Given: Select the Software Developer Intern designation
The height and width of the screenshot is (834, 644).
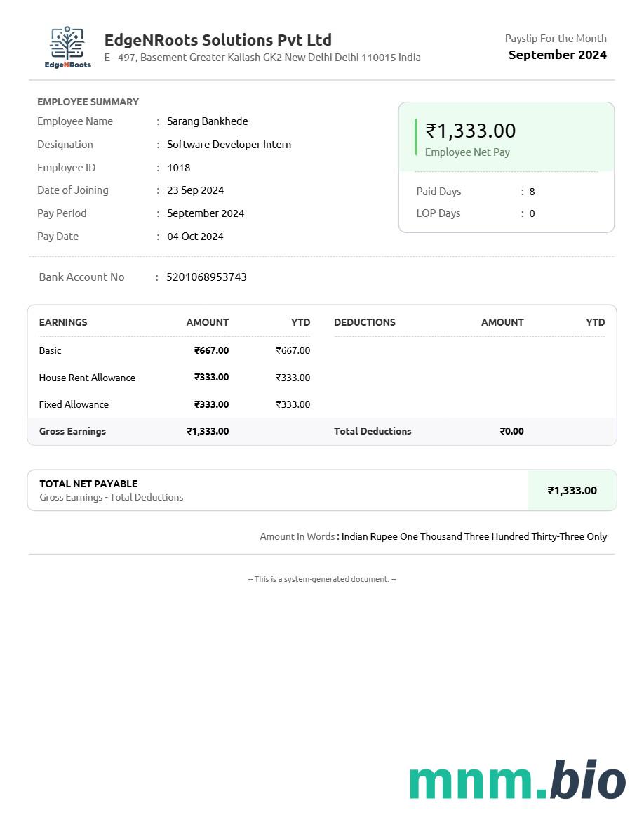Looking at the screenshot, I should click(229, 145).
